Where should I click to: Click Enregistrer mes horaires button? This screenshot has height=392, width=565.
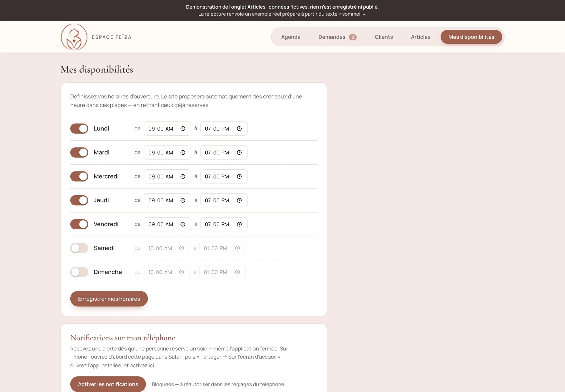(x=109, y=299)
